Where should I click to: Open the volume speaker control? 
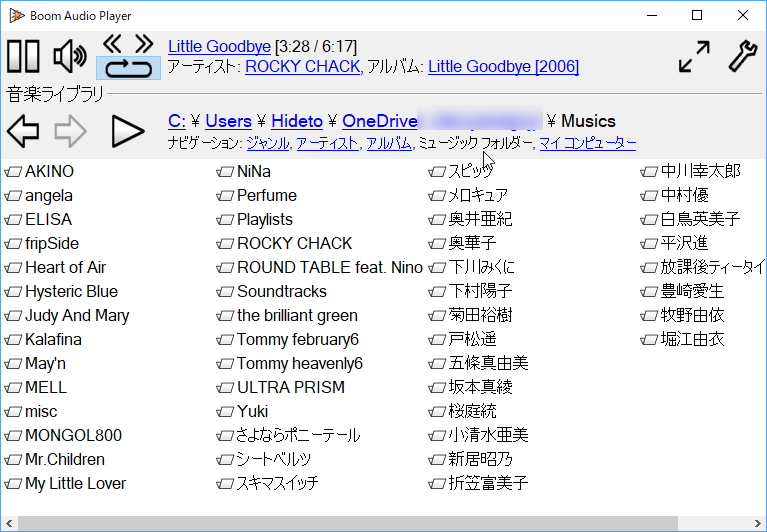[x=70, y=56]
